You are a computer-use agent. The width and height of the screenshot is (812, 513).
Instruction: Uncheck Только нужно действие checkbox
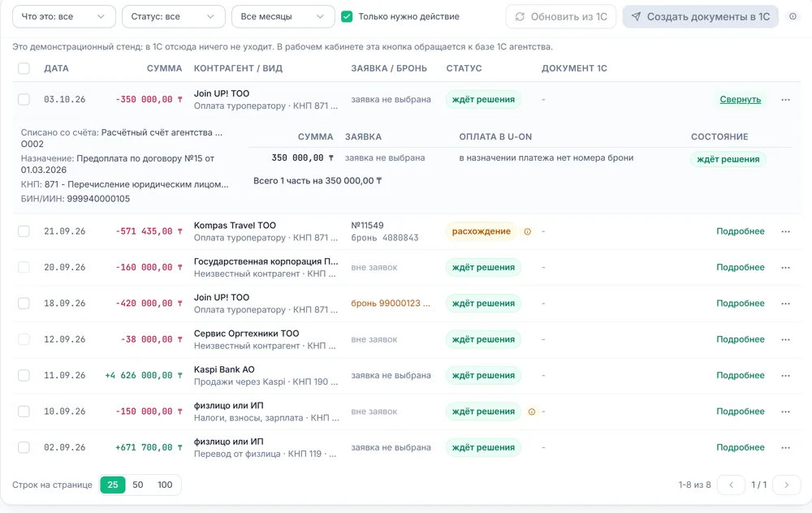pos(347,16)
